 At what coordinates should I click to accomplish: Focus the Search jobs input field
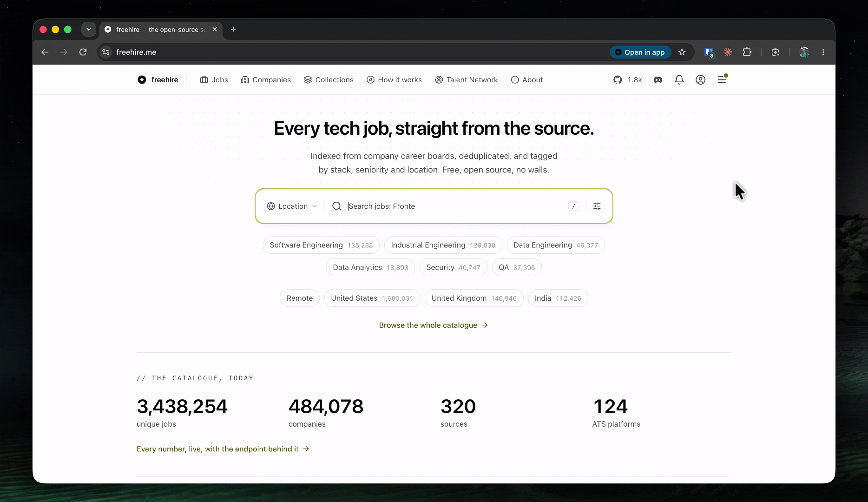[455, 206]
